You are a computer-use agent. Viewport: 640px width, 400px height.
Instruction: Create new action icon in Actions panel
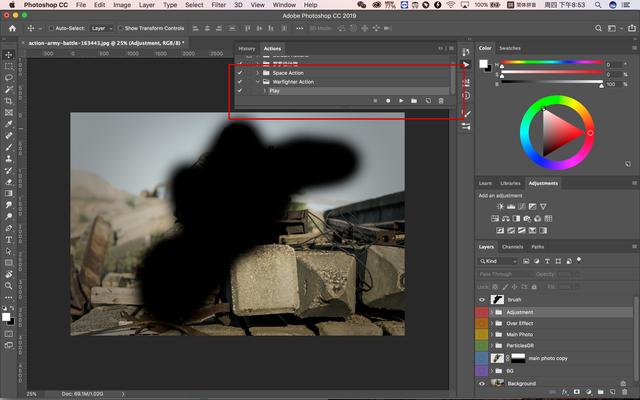(428, 101)
